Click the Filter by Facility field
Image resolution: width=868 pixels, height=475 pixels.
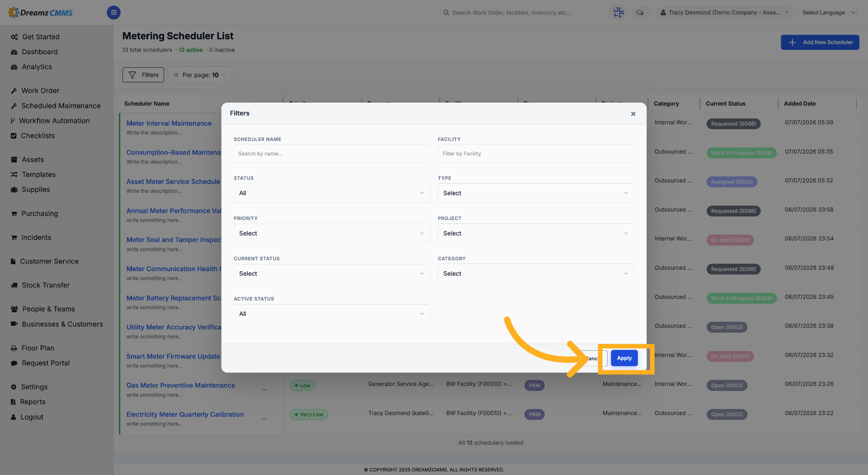click(x=536, y=154)
